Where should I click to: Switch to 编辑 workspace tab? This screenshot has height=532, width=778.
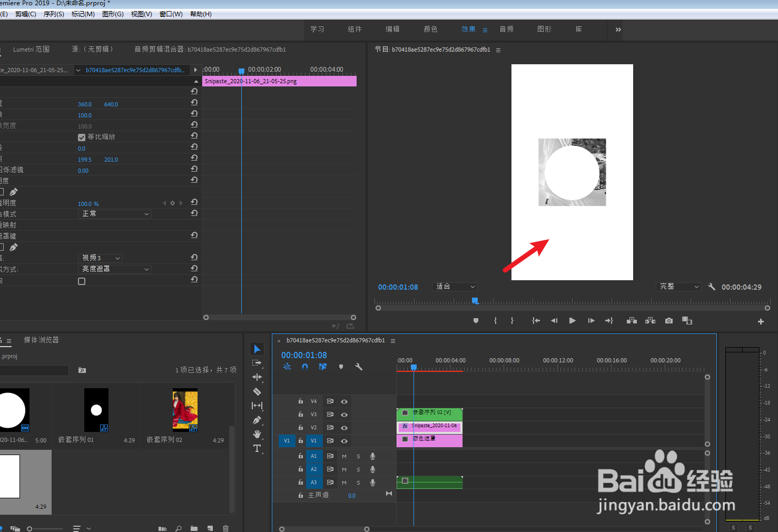[x=392, y=29]
